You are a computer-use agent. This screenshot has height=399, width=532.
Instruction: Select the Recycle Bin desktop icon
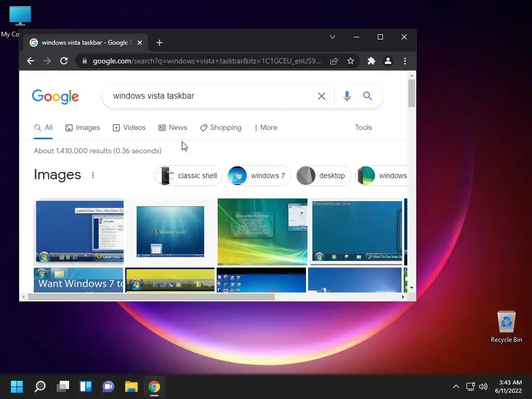(506, 327)
